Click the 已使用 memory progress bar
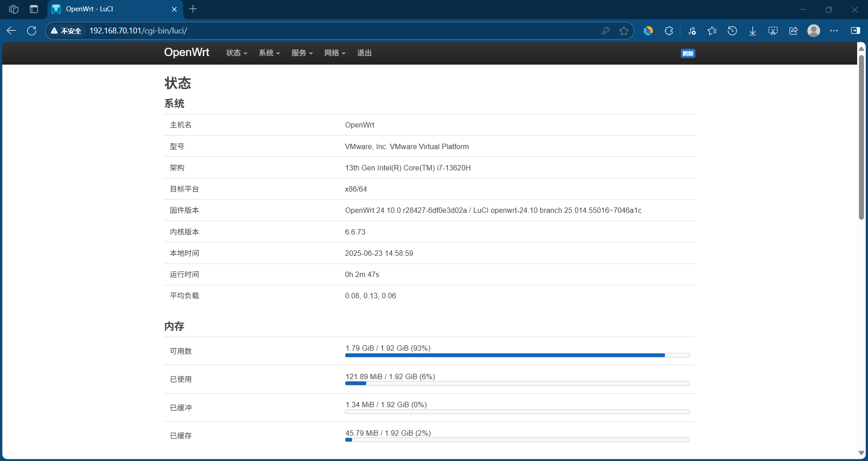868x461 pixels. (517, 383)
